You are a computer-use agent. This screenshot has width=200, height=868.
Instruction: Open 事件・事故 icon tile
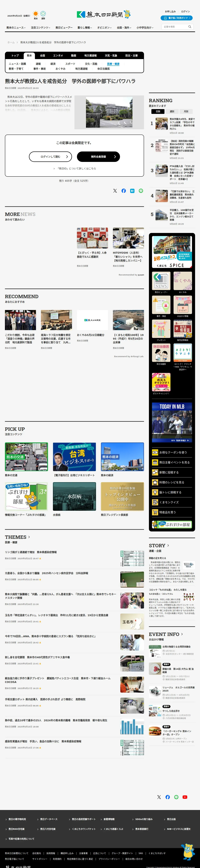click(161, 305)
